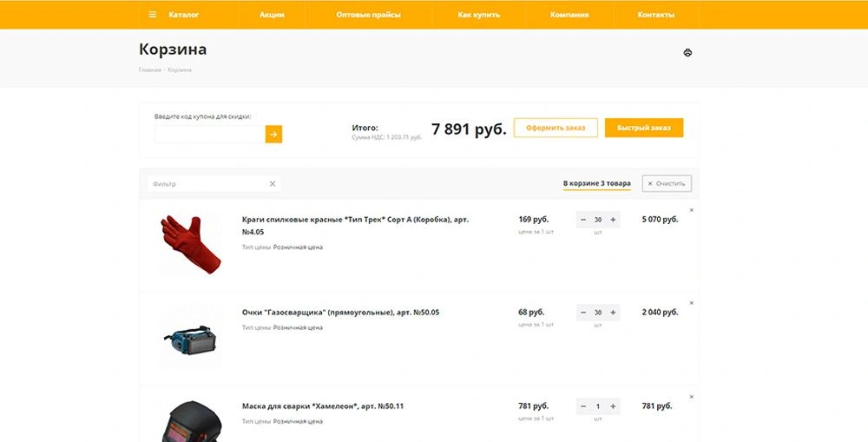Click the Оформить заказ button
The image size is (868, 442).
click(556, 128)
